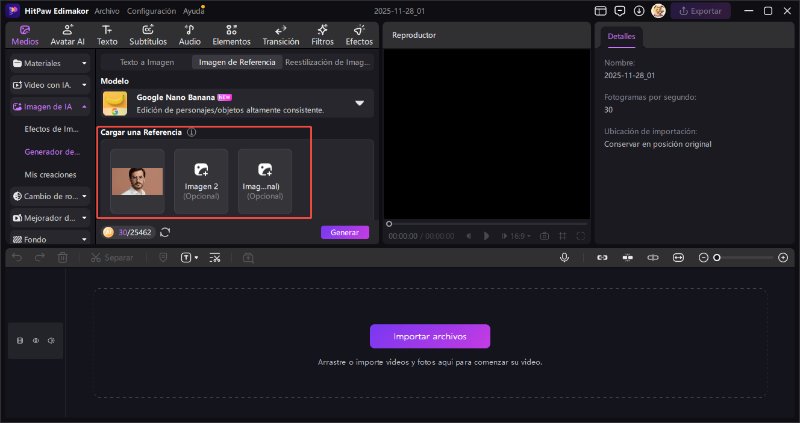Open the Filtros panel
The image size is (800, 423).
(321, 36)
